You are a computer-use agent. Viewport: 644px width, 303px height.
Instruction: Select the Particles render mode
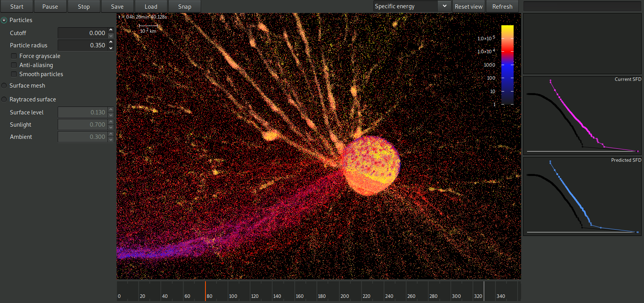click(x=4, y=20)
